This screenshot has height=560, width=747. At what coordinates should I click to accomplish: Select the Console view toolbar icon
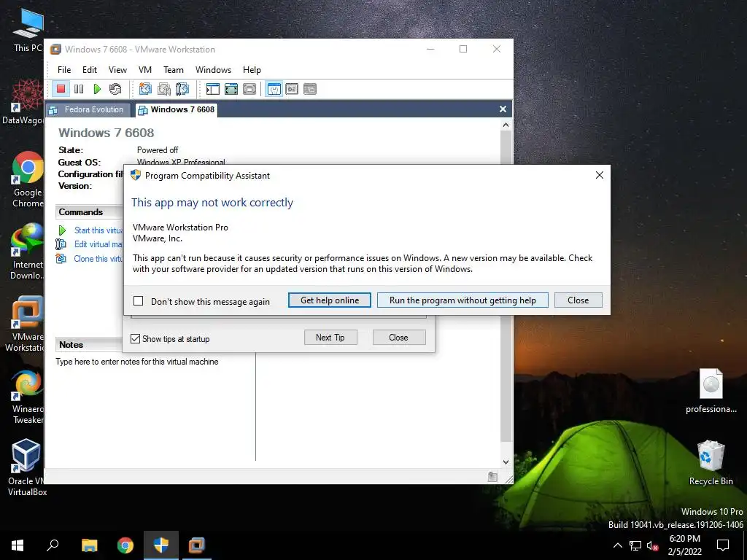click(310, 89)
